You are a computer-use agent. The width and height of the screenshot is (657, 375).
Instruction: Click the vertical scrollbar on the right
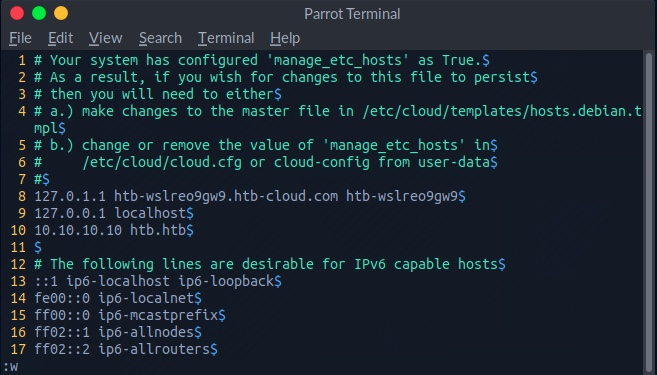click(649, 209)
